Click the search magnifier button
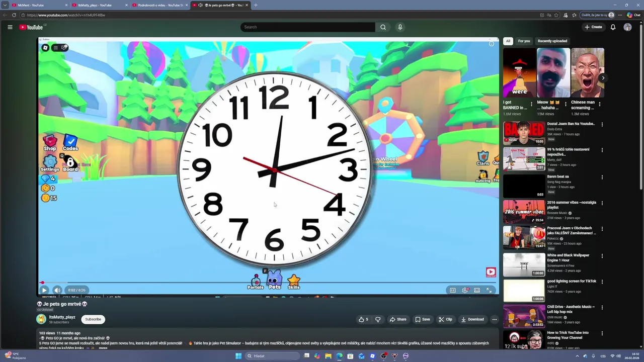The image size is (644, 362). click(x=383, y=27)
